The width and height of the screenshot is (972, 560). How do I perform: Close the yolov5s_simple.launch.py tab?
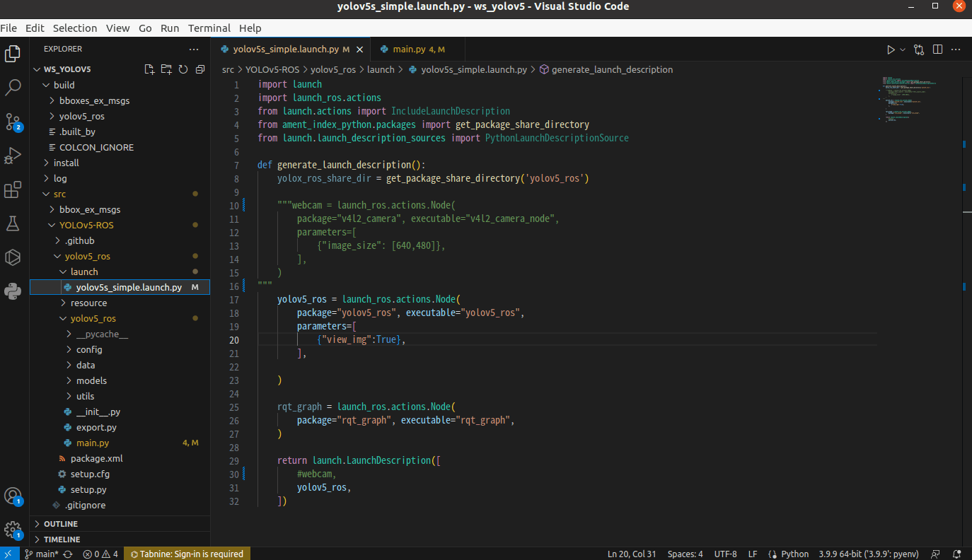pos(360,49)
